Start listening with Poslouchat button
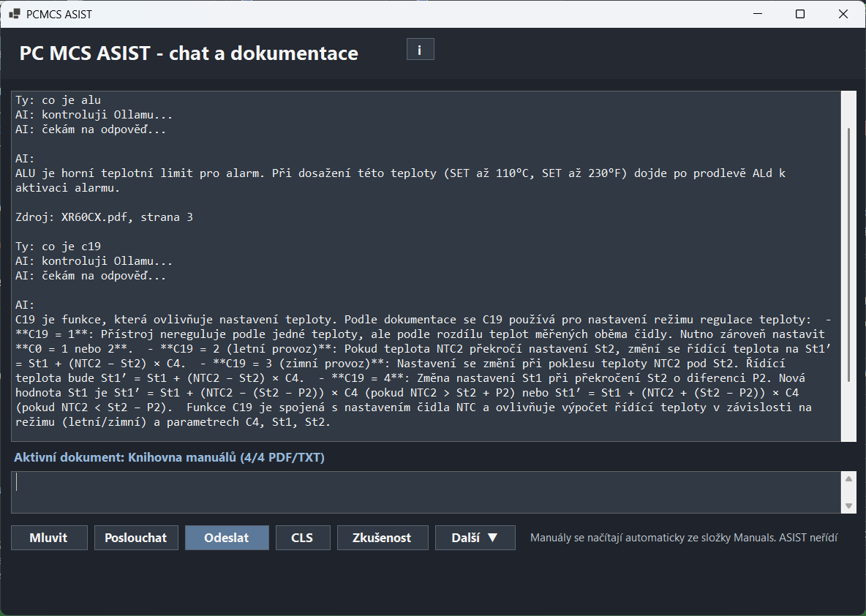866x616 pixels. (x=136, y=538)
